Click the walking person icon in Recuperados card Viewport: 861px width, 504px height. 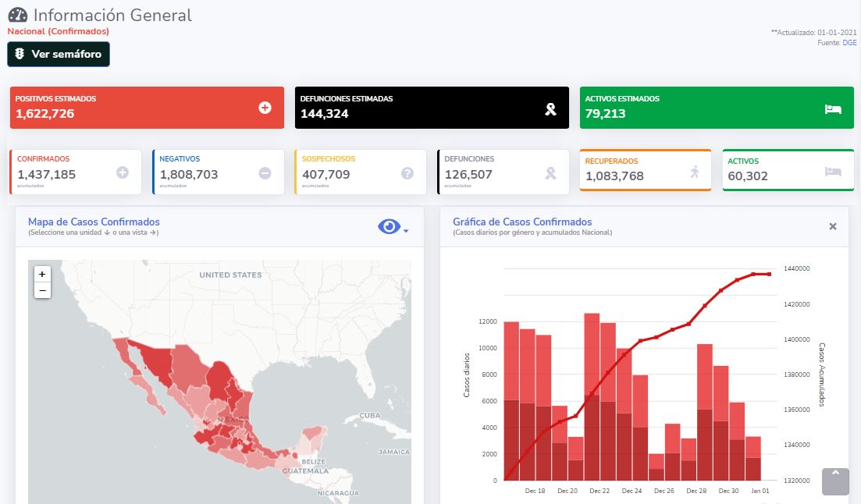(695, 172)
